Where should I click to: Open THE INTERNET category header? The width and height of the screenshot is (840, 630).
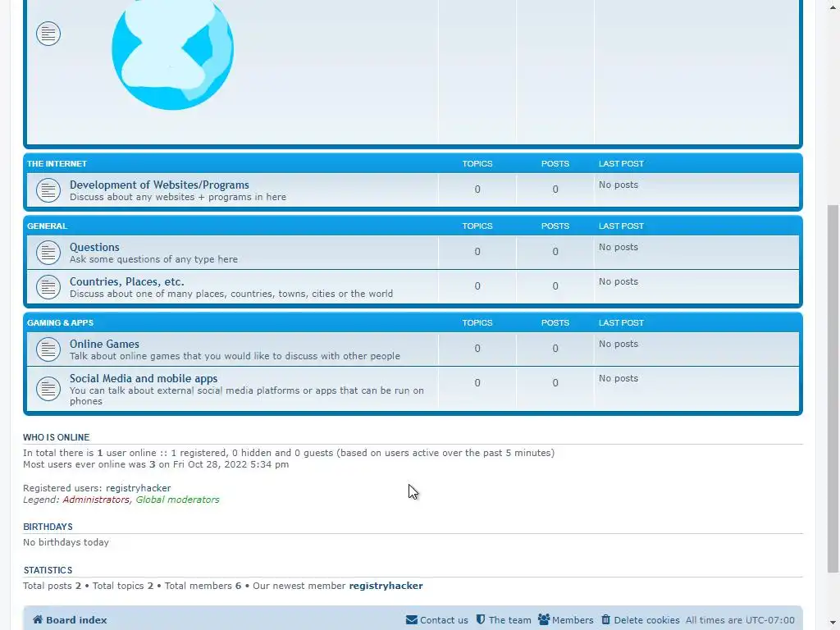coord(57,164)
